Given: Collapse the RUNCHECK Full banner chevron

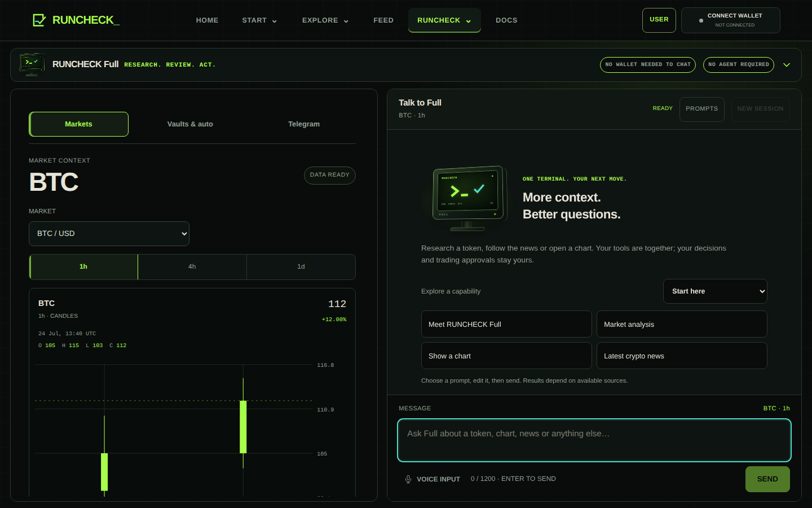Looking at the screenshot, I should [x=787, y=65].
